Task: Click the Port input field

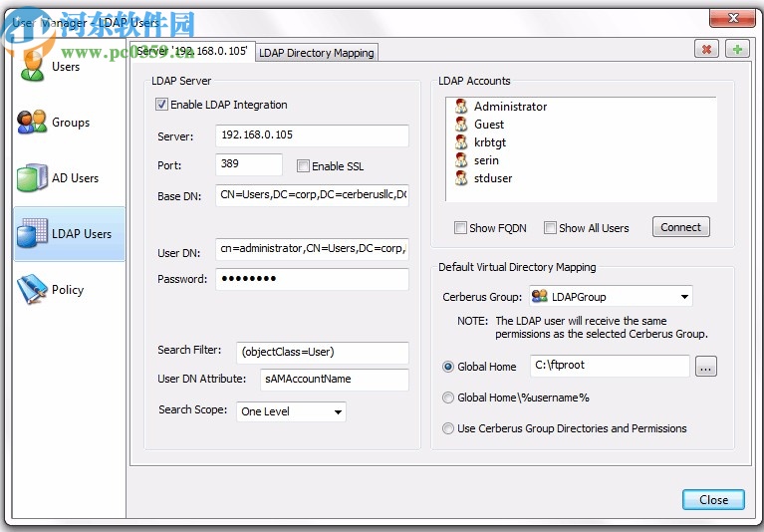Action: (x=248, y=164)
